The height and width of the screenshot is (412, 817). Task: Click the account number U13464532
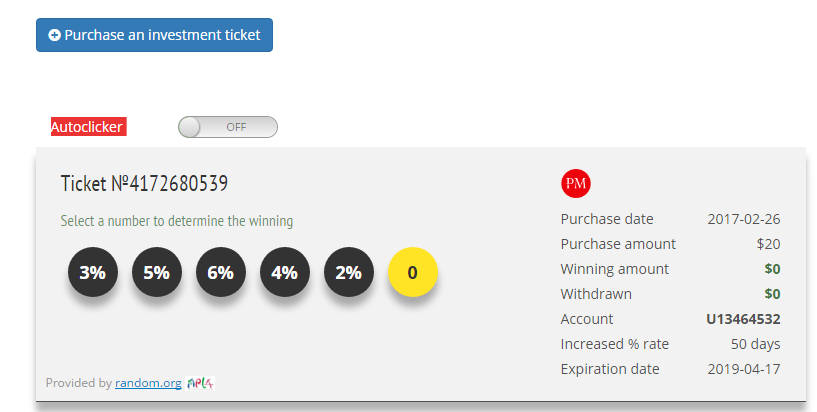743,319
